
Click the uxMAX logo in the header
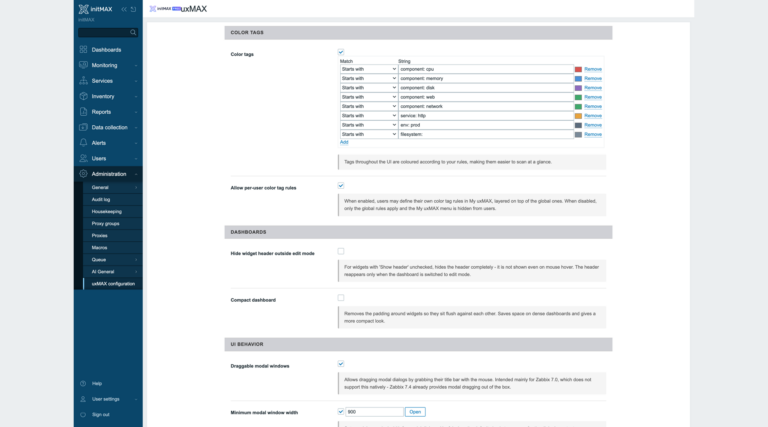point(178,9)
